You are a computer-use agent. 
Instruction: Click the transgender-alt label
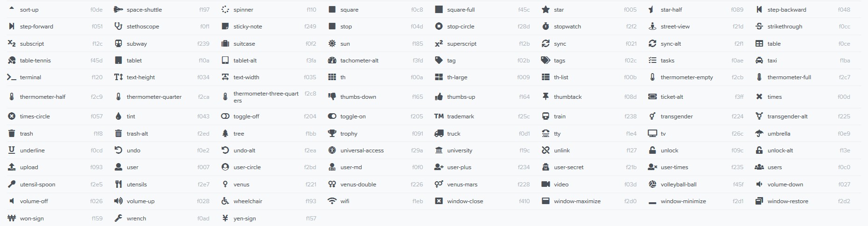[788, 116]
